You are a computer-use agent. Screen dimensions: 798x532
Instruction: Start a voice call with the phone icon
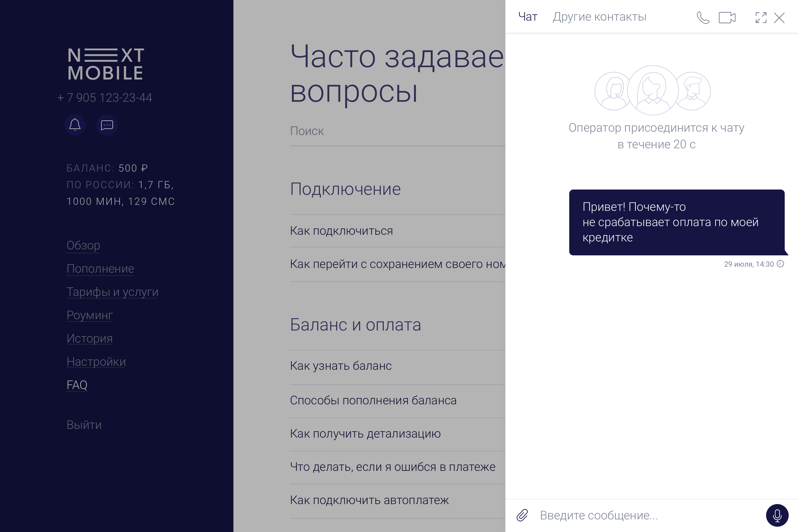[703, 17]
